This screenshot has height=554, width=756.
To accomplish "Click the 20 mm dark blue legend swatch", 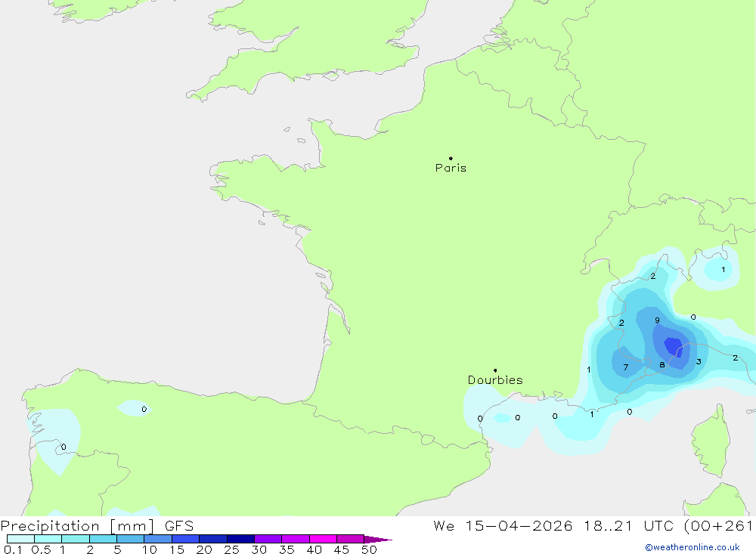I will tap(212, 539).
